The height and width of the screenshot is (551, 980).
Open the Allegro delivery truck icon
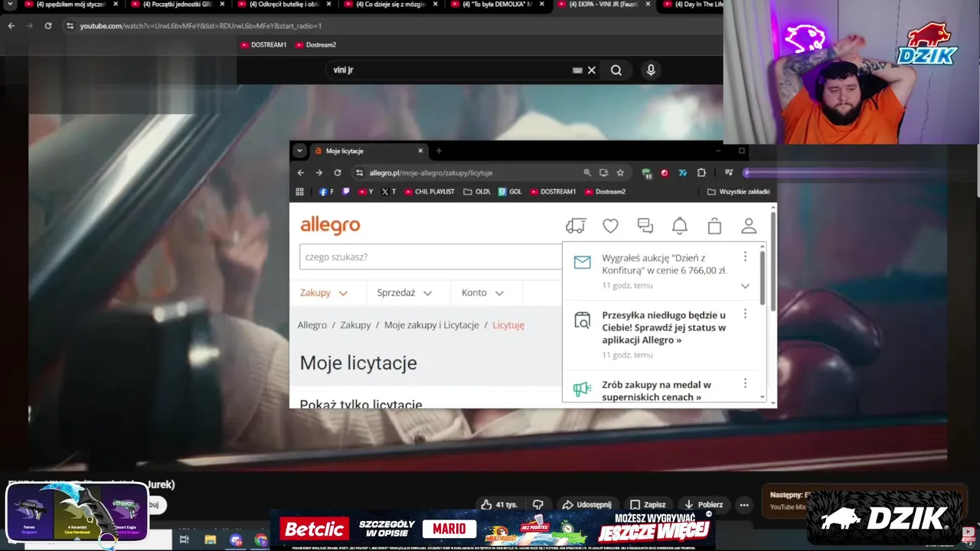(x=576, y=226)
